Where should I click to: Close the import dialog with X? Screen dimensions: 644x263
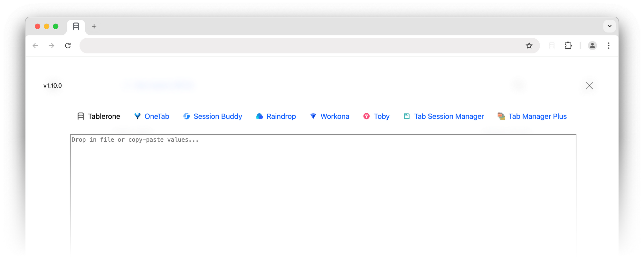click(x=589, y=86)
